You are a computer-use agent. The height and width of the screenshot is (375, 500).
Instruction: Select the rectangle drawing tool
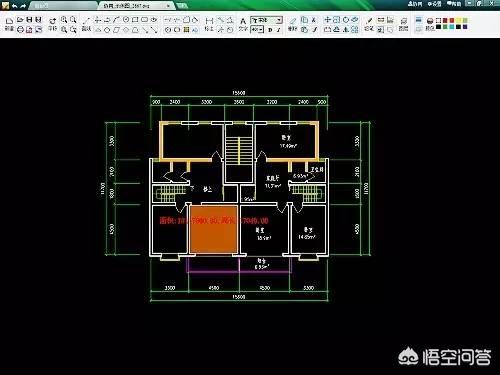pos(135,20)
